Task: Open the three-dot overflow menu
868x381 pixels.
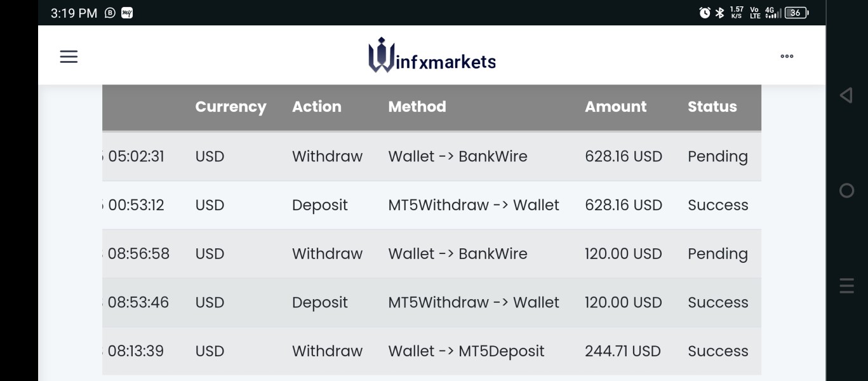Action: [x=787, y=57]
